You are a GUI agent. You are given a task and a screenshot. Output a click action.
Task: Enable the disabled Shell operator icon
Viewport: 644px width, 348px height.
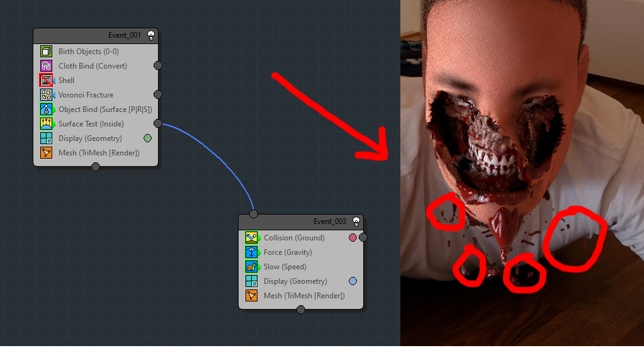(46, 80)
